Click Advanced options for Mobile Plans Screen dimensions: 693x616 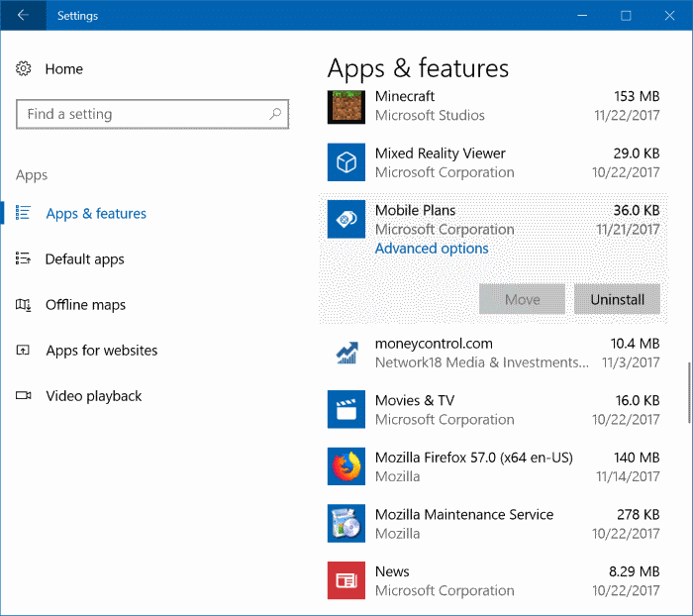tap(432, 249)
